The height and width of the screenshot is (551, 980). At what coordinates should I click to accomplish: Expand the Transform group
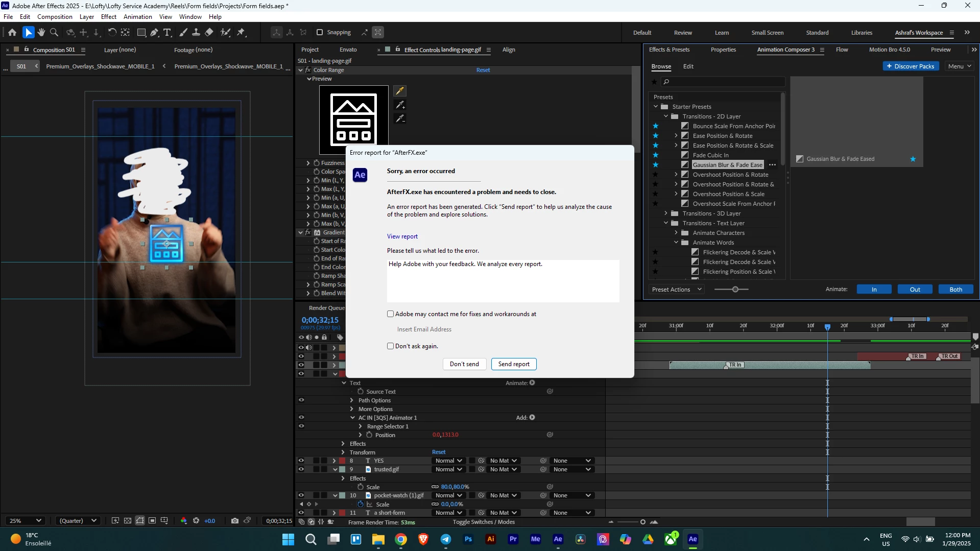pyautogui.click(x=343, y=452)
